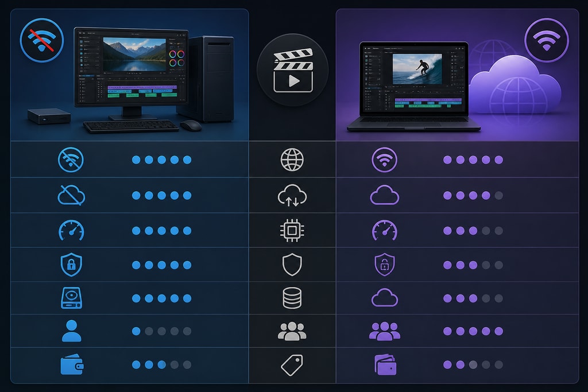The image size is (588, 392).
Task: Click purple rating dots beside small purple Wi-Fi icon
Action: click(473, 160)
